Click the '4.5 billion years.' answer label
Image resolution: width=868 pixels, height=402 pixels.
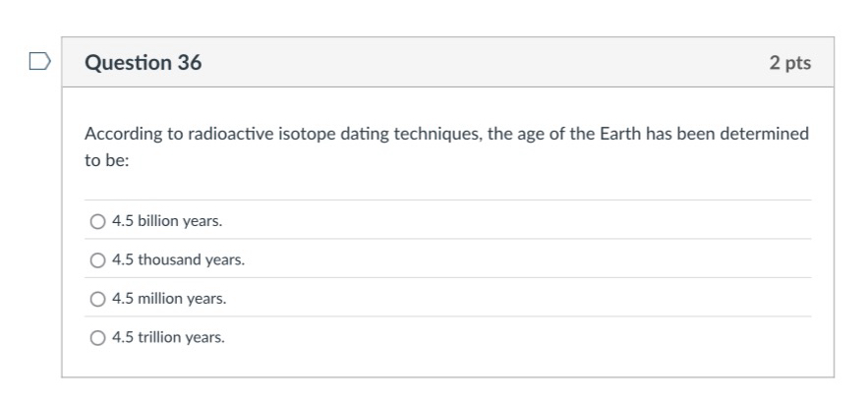point(167,221)
